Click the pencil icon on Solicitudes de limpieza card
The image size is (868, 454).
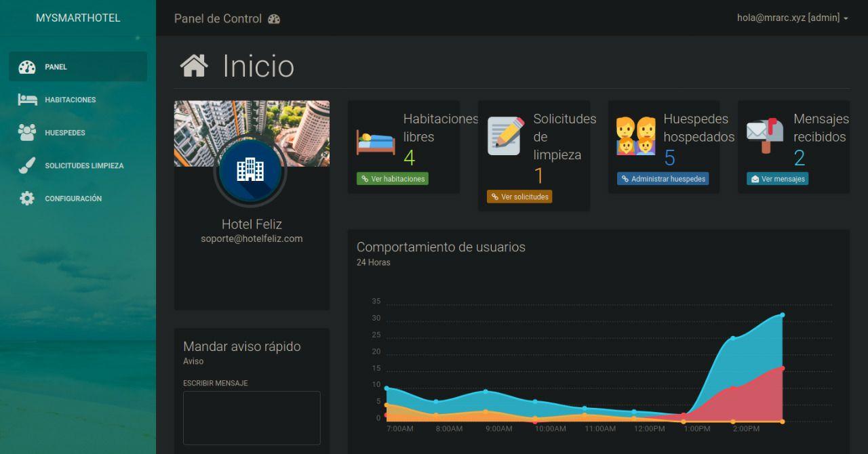505,133
